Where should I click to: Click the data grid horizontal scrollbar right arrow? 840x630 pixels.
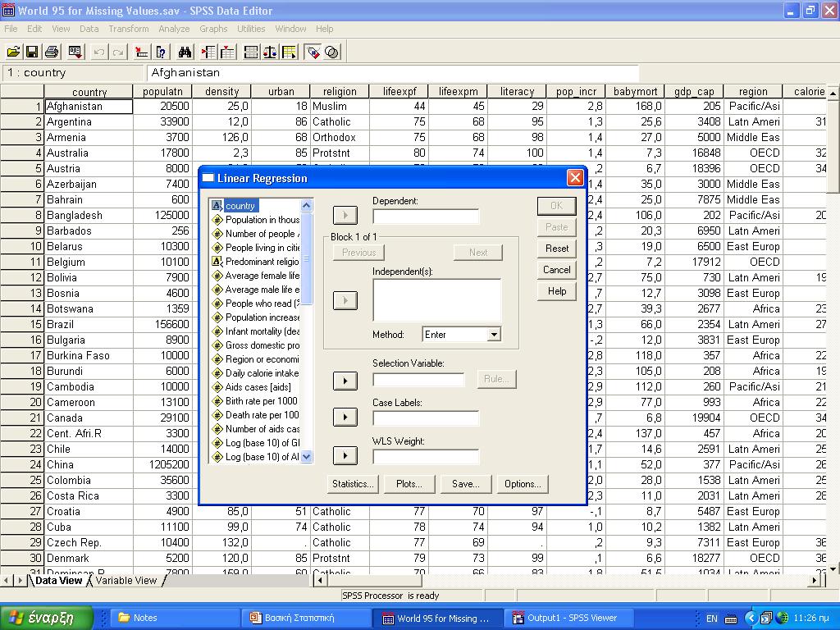click(x=815, y=580)
